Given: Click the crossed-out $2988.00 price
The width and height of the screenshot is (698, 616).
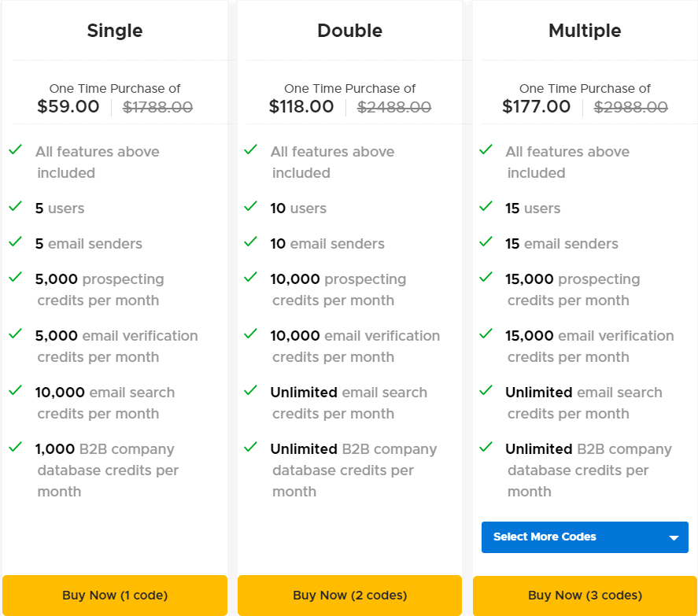Looking at the screenshot, I should pos(630,107).
